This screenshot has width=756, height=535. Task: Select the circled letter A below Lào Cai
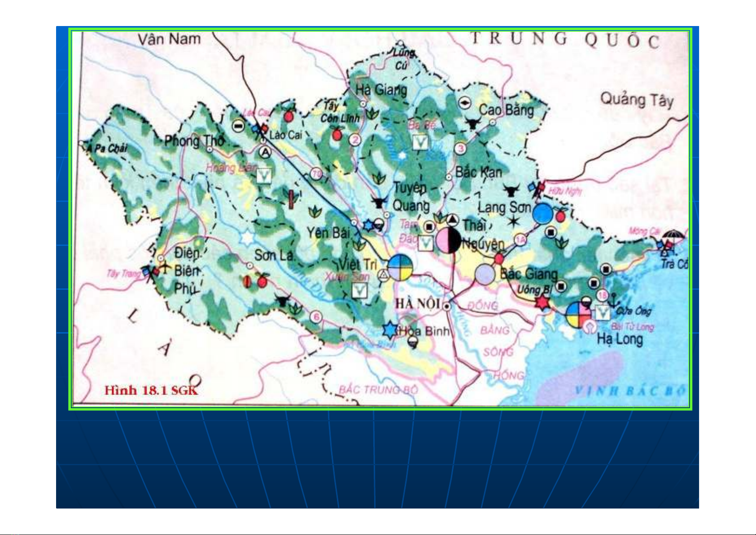266,153
